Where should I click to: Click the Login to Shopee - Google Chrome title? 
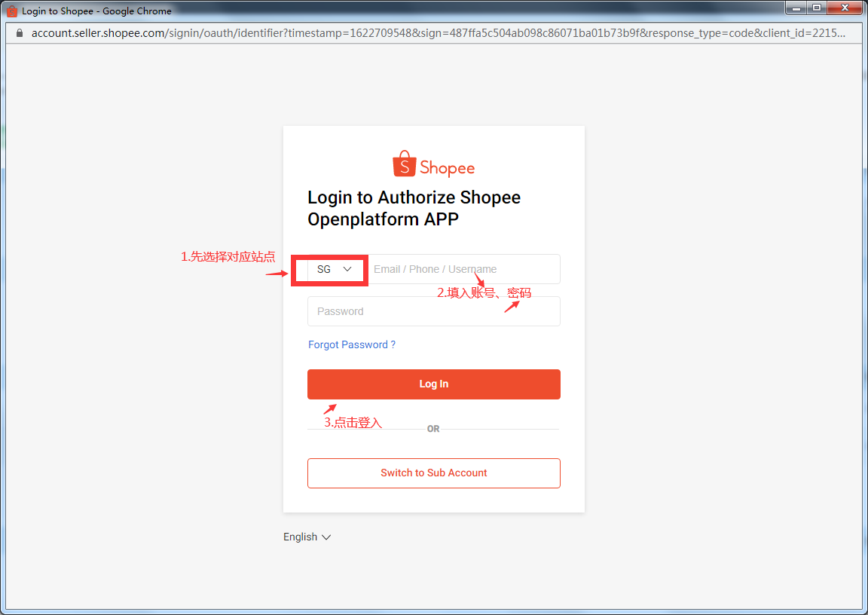(97, 11)
